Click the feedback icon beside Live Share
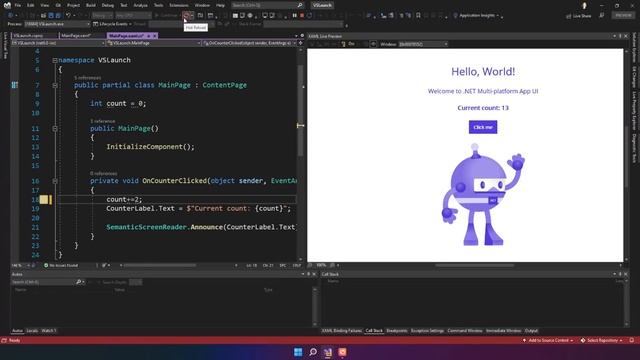The width and height of the screenshot is (640, 360). pos(602,16)
